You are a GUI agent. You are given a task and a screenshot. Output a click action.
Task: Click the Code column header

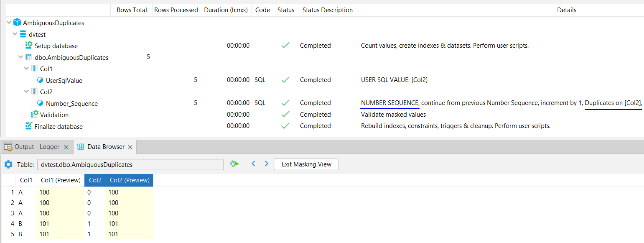(262, 10)
